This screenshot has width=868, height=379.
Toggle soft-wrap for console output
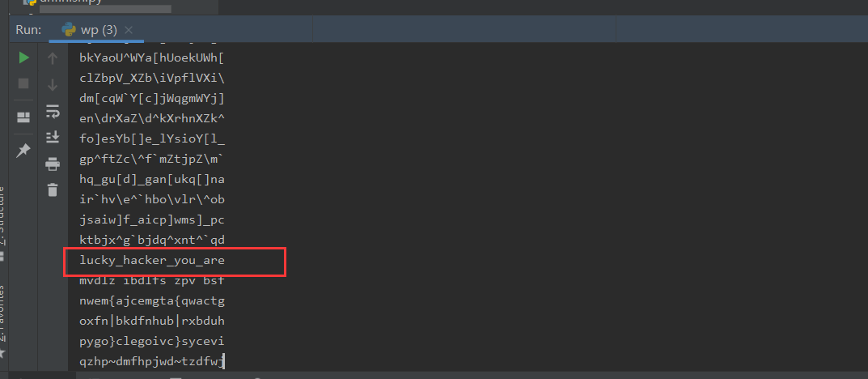tap(53, 112)
